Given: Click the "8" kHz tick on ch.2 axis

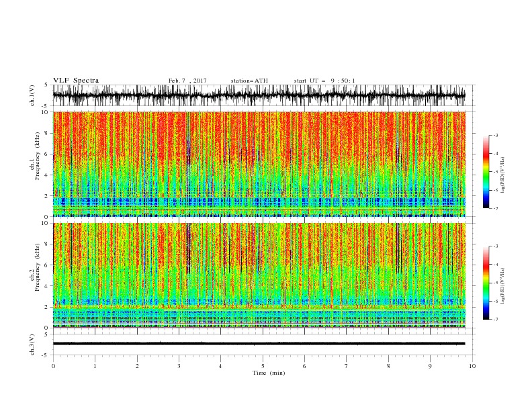Looking at the screenshot, I should [47, 244].
